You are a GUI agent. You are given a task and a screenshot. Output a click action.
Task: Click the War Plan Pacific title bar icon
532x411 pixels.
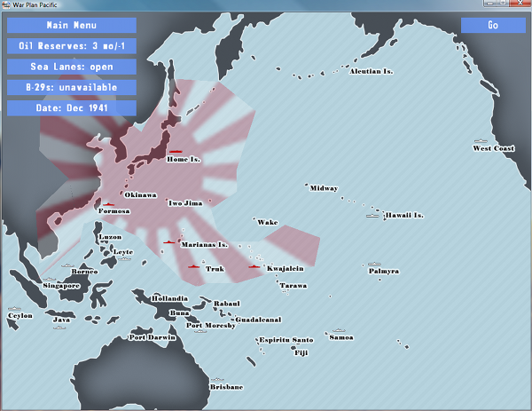click(6, 4)
